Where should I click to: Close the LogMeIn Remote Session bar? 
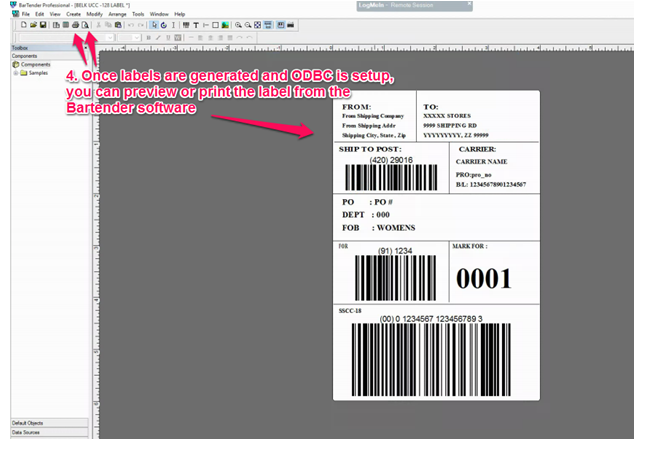(469, 4)
